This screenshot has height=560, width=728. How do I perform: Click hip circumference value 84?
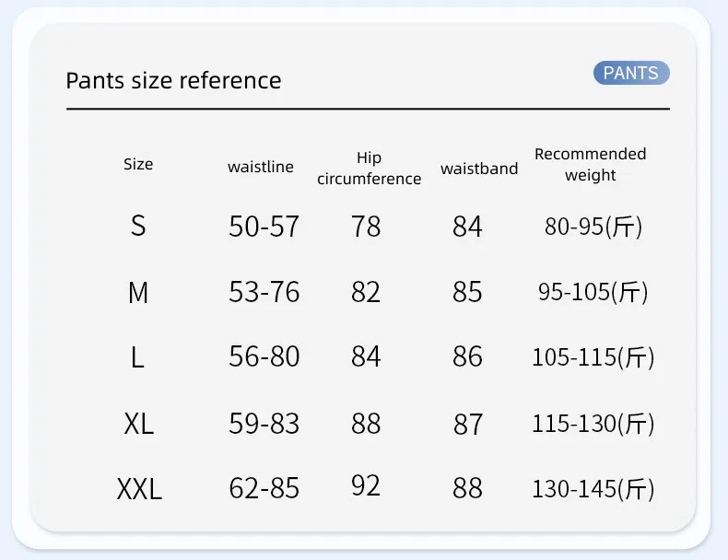[x=366, y=356]
